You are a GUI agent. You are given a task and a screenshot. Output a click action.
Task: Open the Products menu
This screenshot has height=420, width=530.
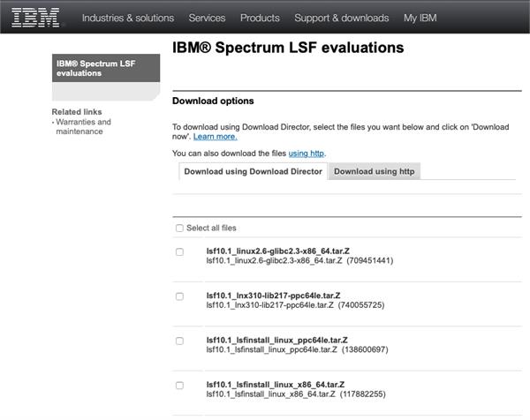(x=260, y=18)
